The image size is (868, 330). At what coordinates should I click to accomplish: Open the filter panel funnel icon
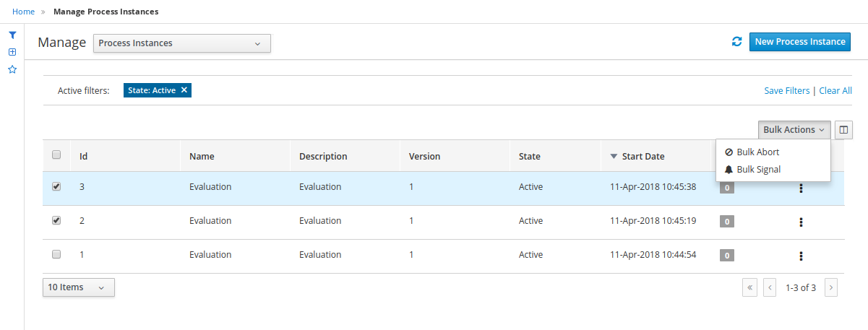click(x=12, y=35)
